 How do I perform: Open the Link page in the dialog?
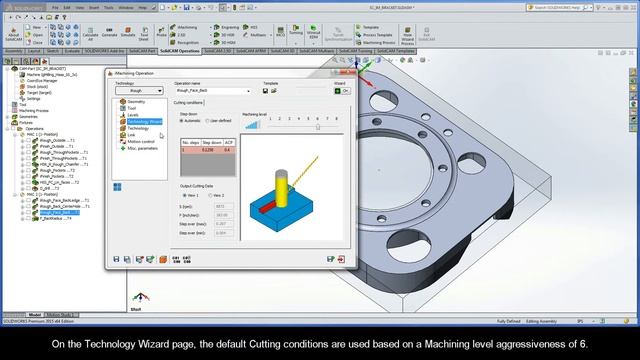(x=131, y=135)
